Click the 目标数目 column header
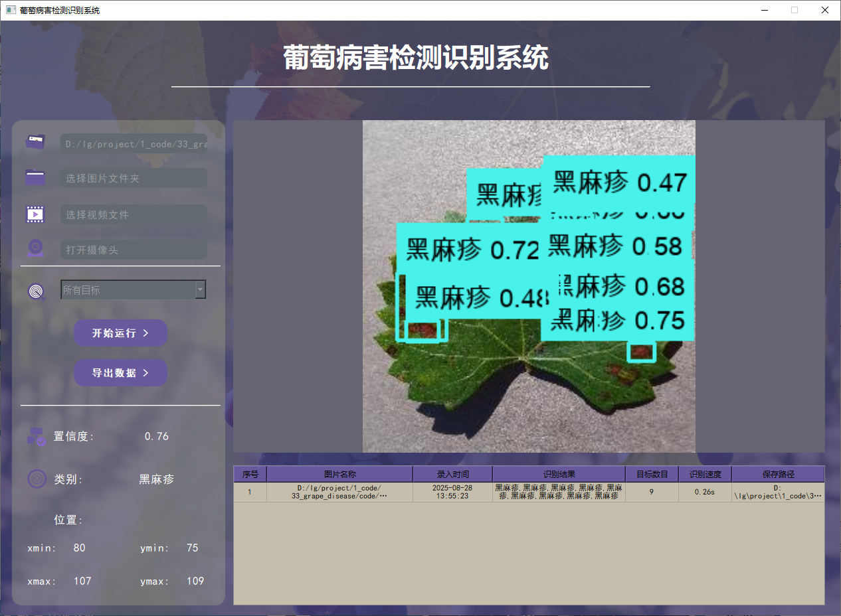This screenshot has width=841, height=616. coord(652,474)
